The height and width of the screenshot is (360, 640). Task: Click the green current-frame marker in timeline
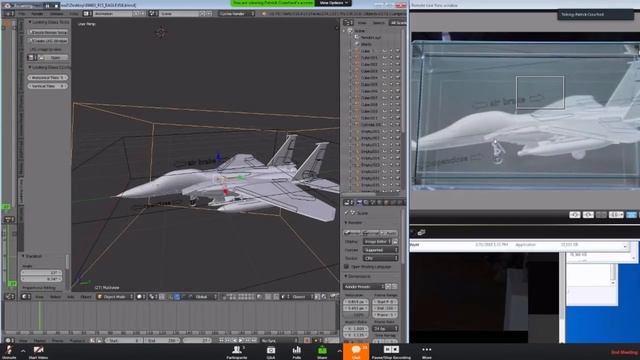pyautogui.click(x=40, y=316)
